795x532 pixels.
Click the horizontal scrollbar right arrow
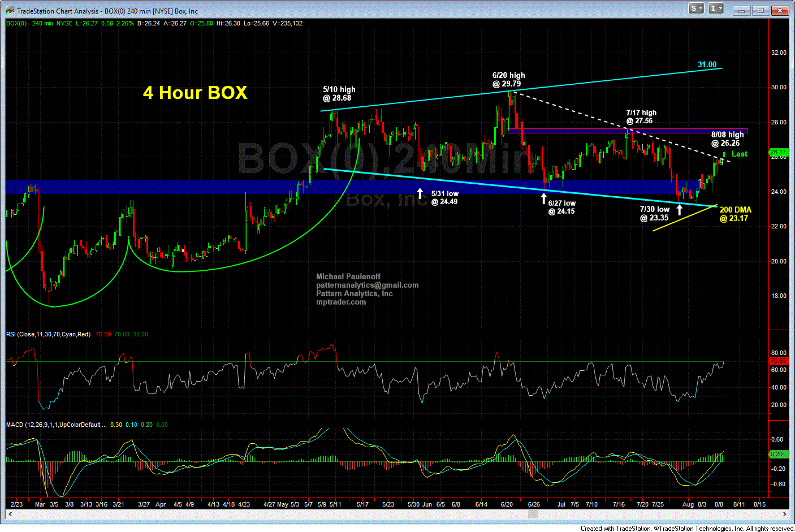coord(785,514)
